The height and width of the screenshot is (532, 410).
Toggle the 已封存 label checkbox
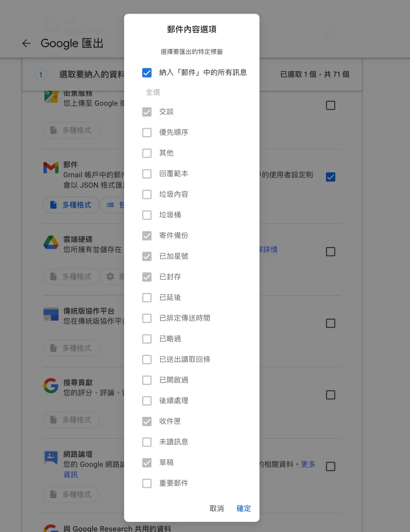click(147, 277)
